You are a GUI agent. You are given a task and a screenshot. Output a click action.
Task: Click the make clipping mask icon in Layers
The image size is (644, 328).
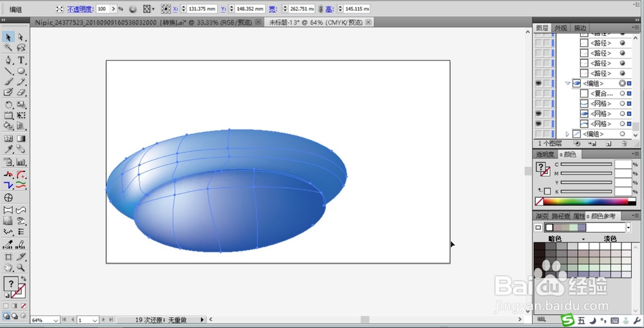pyautogui.click(x=577, y=144)
